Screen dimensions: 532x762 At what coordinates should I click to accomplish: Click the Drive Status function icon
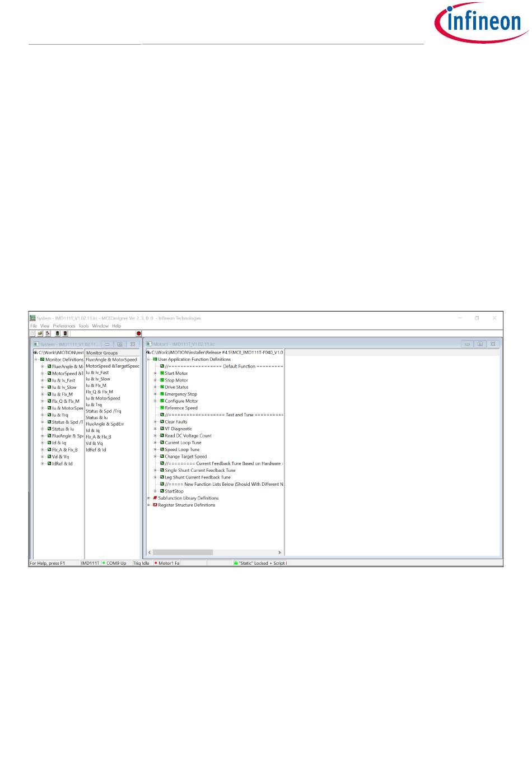pos(162,387)
